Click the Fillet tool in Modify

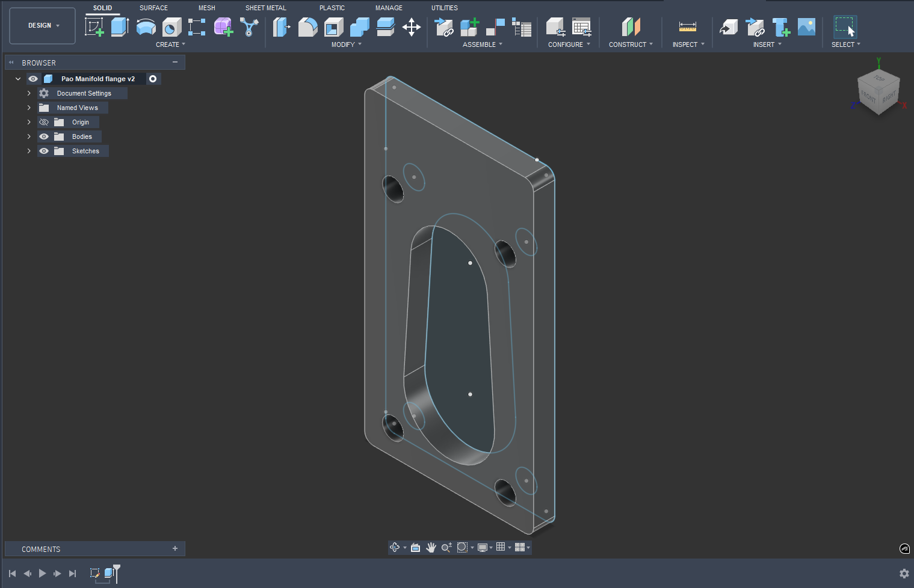click(307, 27)
